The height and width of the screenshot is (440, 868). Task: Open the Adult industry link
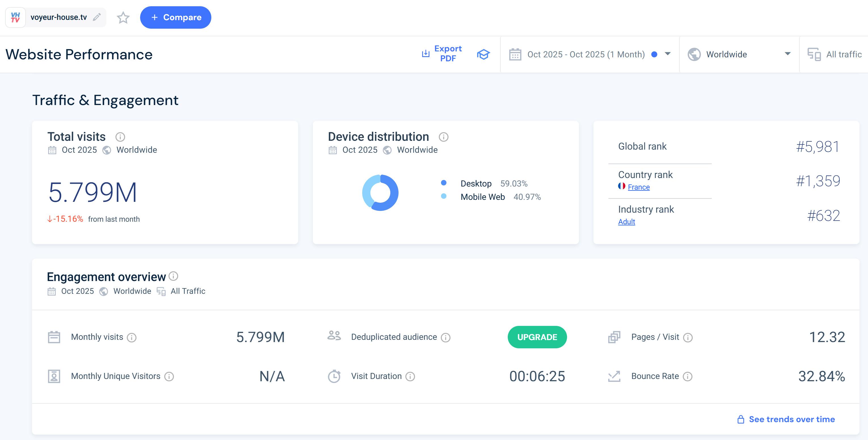click(x=626, y=222)
